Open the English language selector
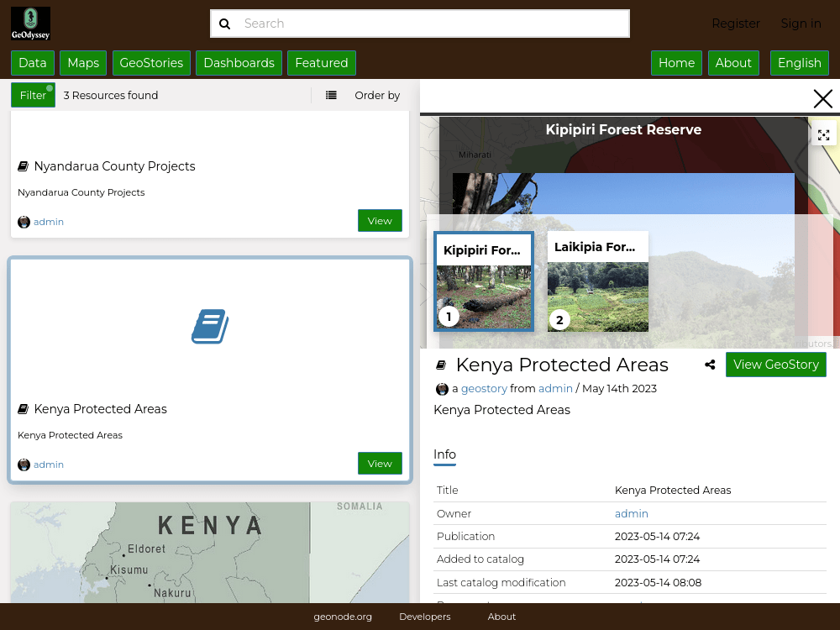 coord(799,63)
